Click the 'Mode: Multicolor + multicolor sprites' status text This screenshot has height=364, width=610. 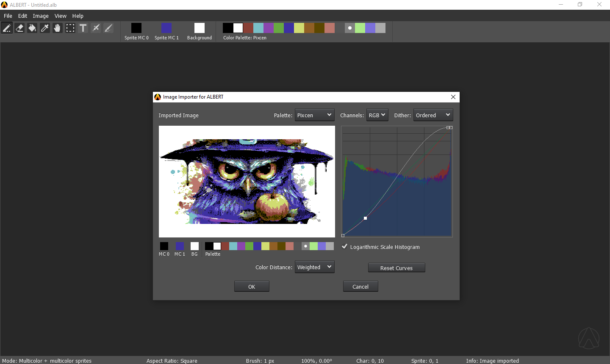pyautogui.click(x=47, y=361)
